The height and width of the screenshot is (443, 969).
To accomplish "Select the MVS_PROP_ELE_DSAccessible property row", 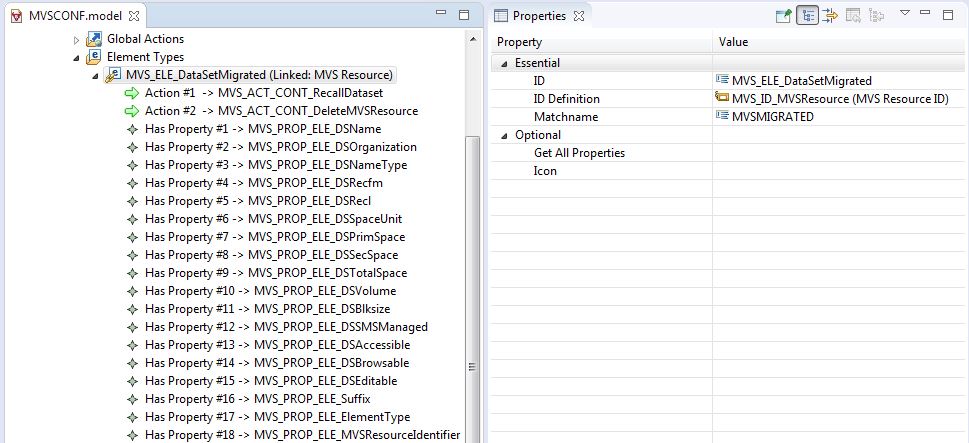I will pos(277,345).
